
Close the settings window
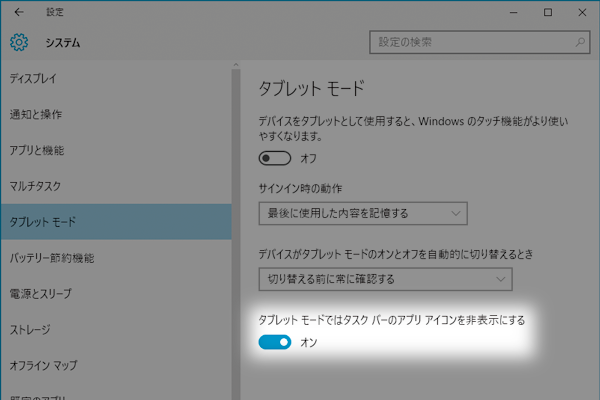pyautogui.click(x=582, y=12)
